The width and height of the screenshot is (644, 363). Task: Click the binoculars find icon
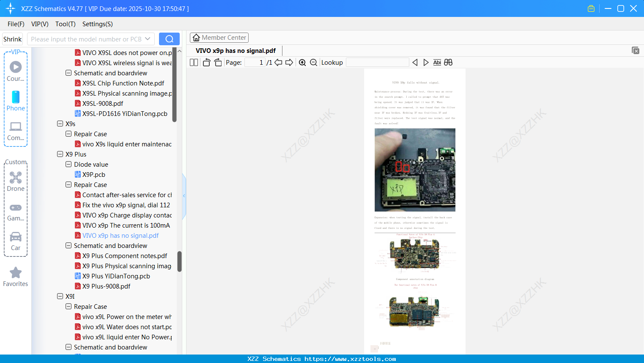click(448, 63)
